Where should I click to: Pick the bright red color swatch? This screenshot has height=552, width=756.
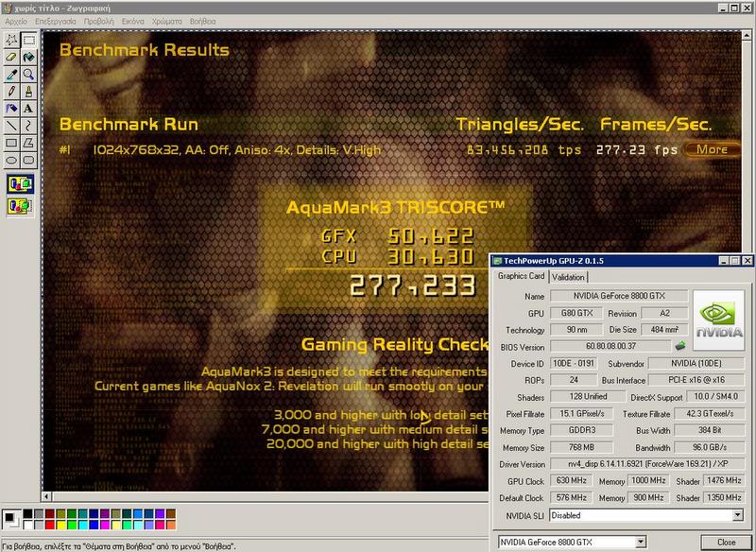(50, 525)
